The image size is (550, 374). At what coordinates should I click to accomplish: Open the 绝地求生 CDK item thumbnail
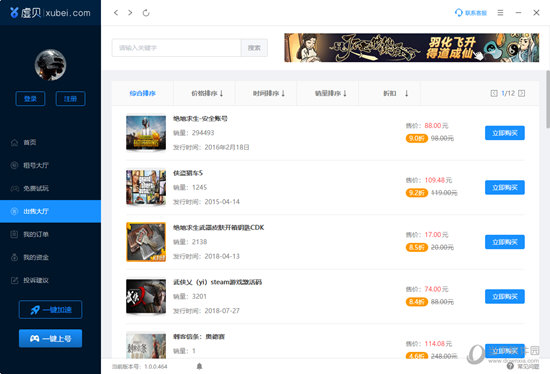146,242
